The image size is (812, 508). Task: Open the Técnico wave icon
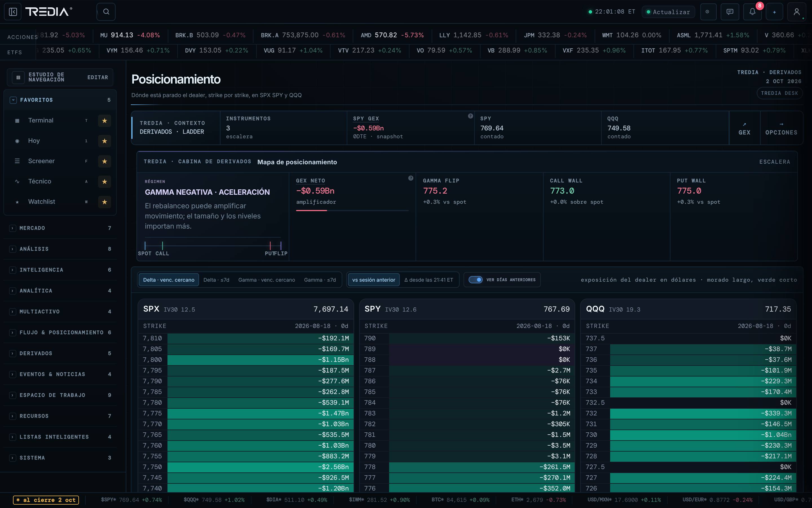[x=17, y=182]
